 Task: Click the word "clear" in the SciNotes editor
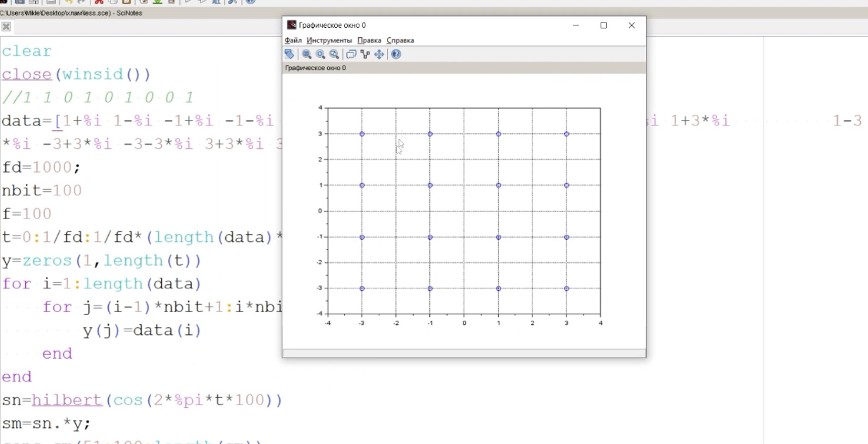[27, 51]
